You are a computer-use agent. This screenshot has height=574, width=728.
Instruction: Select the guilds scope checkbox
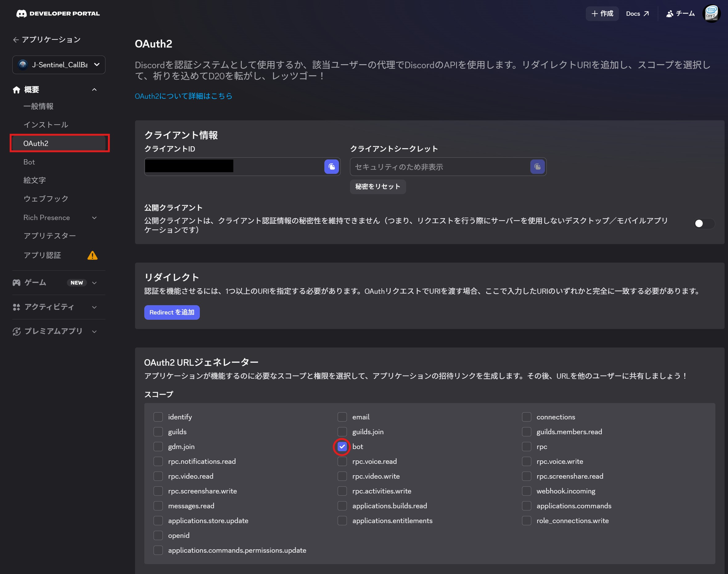pos(158,432)
